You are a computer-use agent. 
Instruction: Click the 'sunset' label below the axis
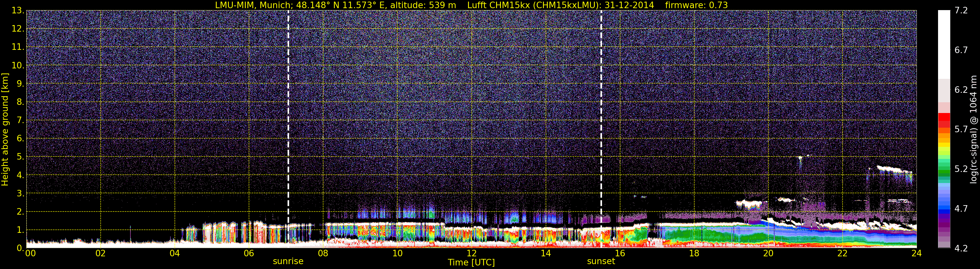coord(601,262)
